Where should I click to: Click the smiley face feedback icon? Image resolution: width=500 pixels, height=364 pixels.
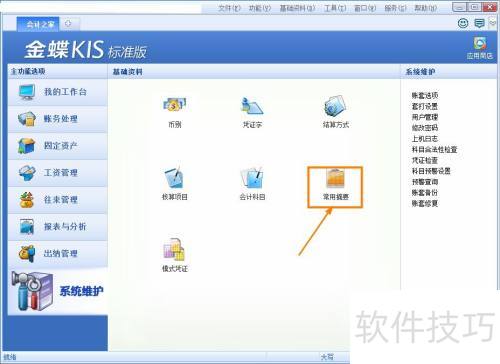(x=463, y=23)
